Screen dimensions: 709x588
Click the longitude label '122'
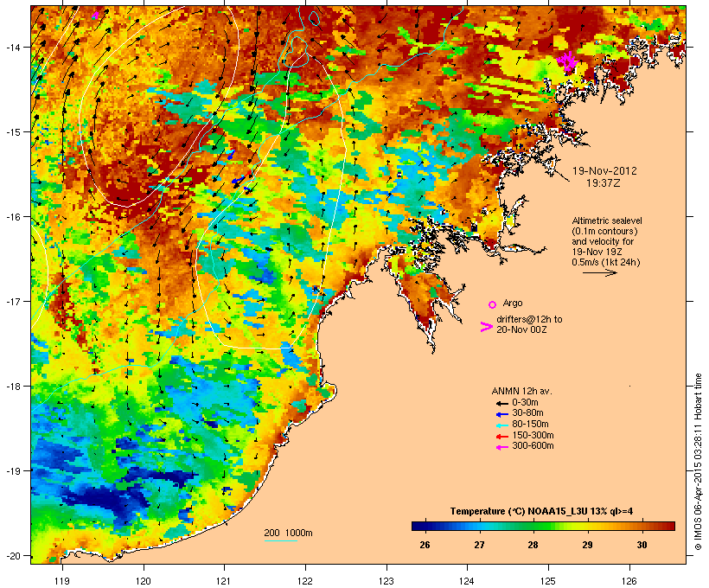305,581
